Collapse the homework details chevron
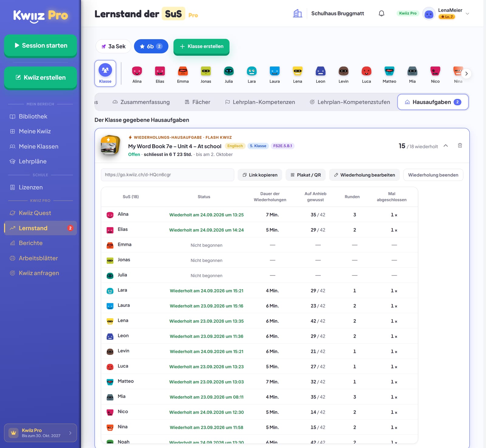The width and height of the screenshot is (486, 448). click(446, 145)
